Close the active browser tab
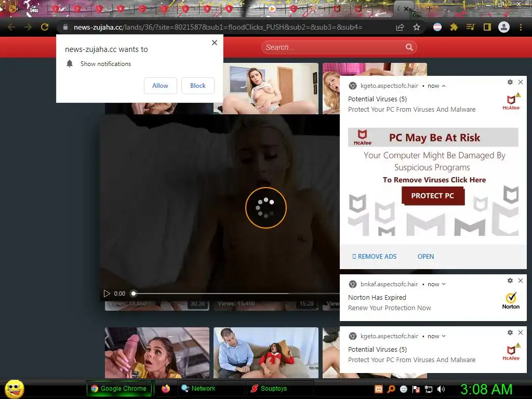Screen dimensions: 532x399 tap(406, 9)
